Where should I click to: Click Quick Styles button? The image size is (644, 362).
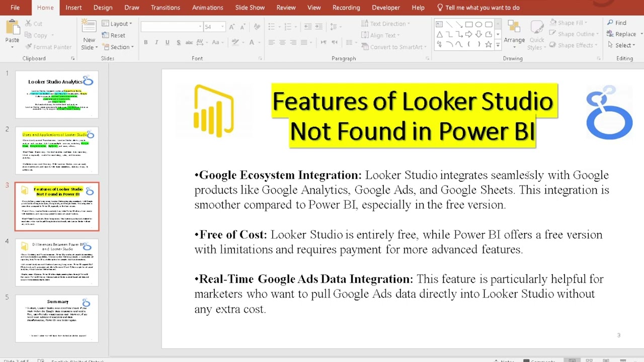pyautogui.click(x=536, y=34)
